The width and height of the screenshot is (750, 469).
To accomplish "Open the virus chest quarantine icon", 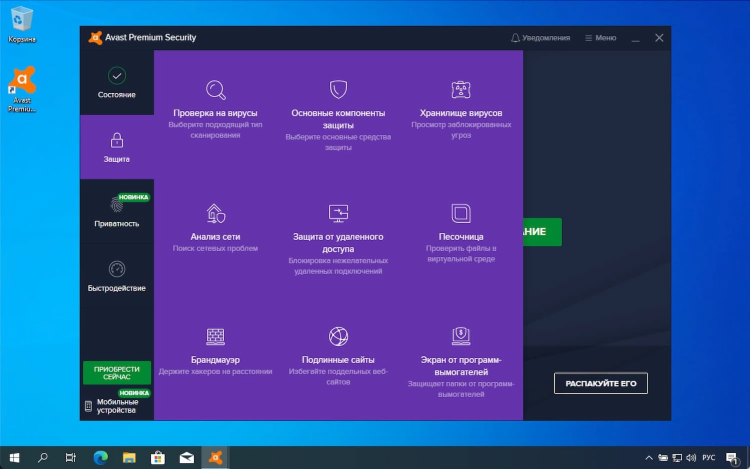I will [461, 89].
